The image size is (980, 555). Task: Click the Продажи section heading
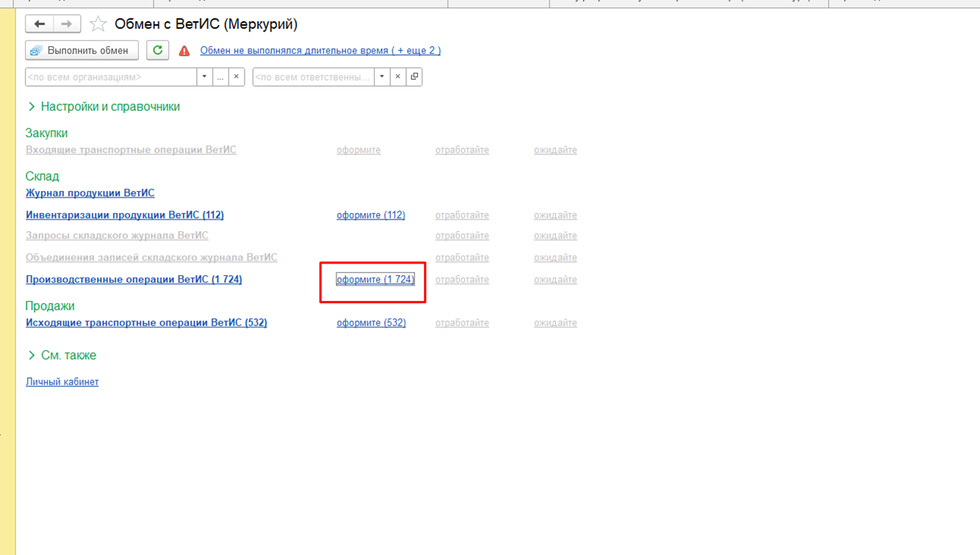pyautogui.click(x=50, y=306)
